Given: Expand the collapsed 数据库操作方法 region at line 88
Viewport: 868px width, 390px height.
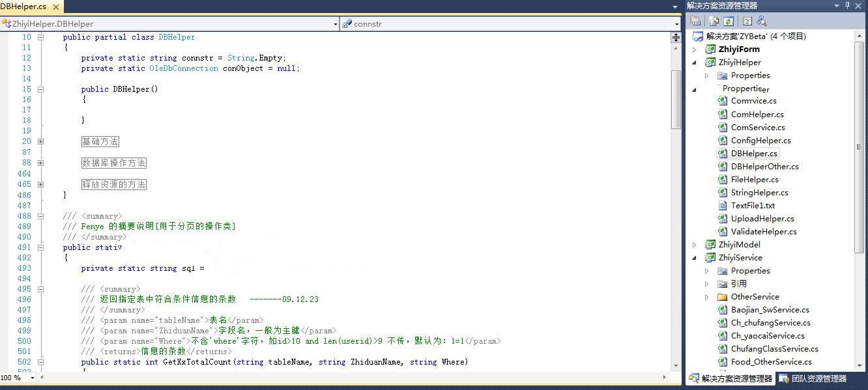Looking at the screenshot, I should pos(40,163).
